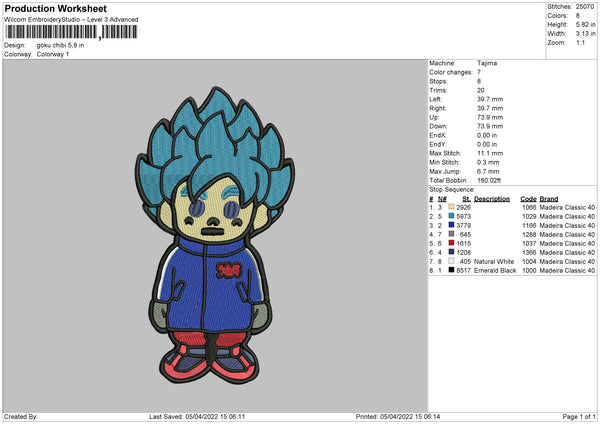The image size is (600, 424).
Task: Click the 'Colors:' label in summary box
Action: 557,16
